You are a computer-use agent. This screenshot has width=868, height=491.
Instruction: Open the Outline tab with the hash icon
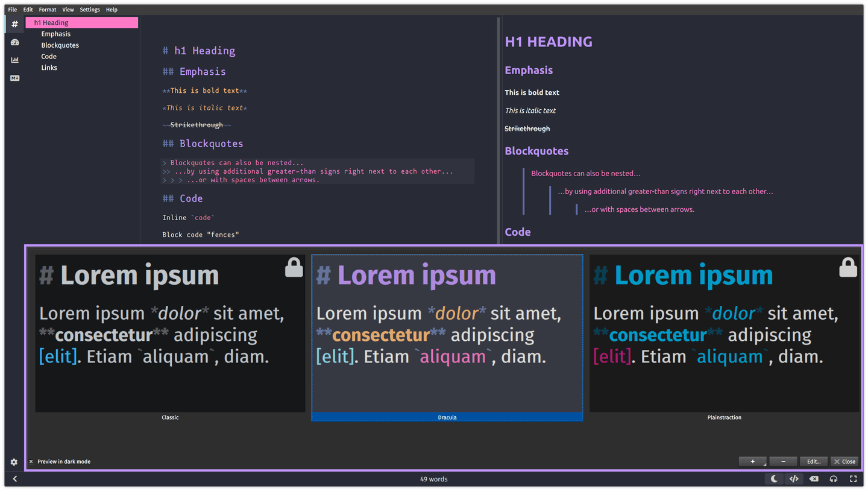pos(14,24)
